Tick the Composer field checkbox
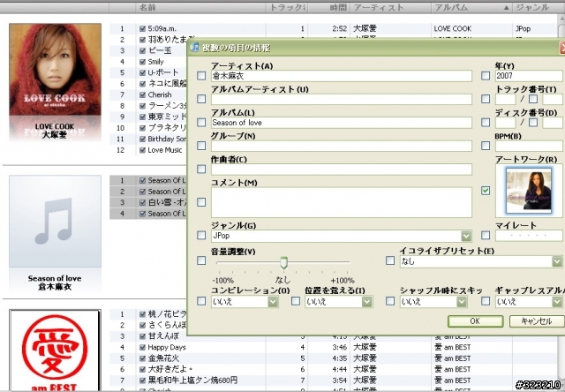 (201, 169)
